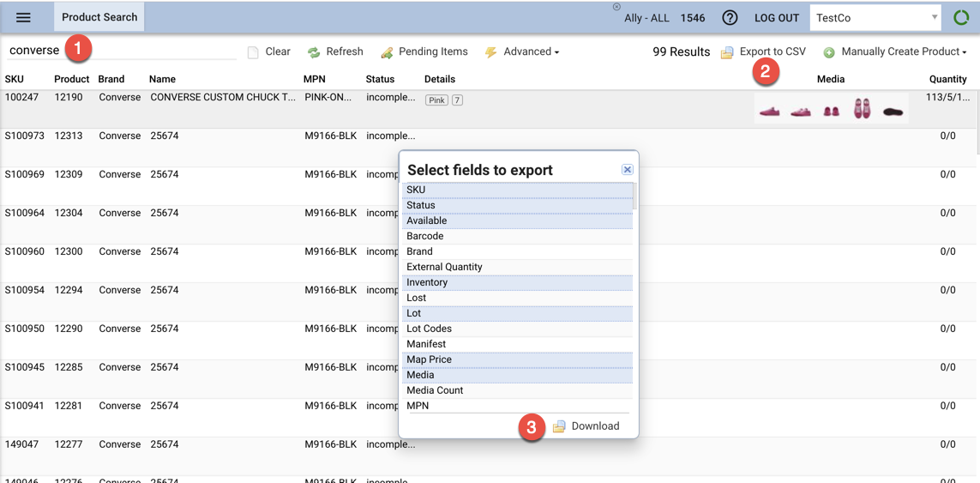The width and height of the screenshot is (980, 483).
Task: Click product number 12300
Action: pos(68,251)
